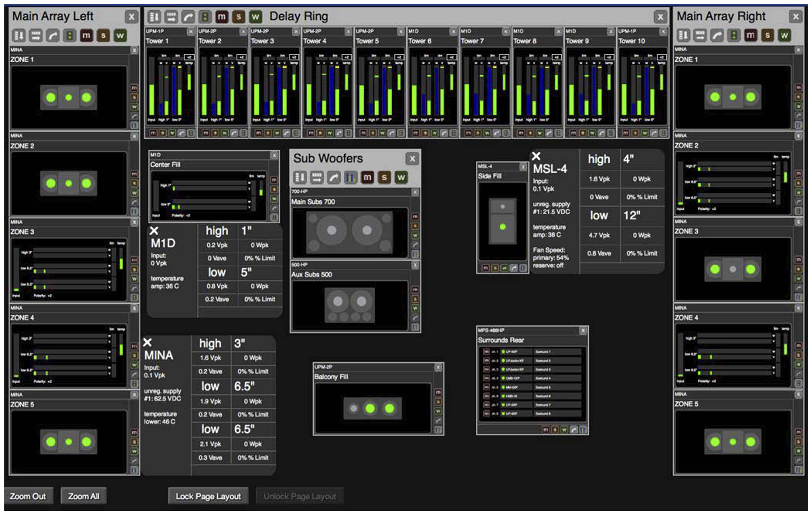Switch meter view icon in Main Array Right toolbar
Image resolution: width=812 pixels, height=518 pixels.
[734, 35]
